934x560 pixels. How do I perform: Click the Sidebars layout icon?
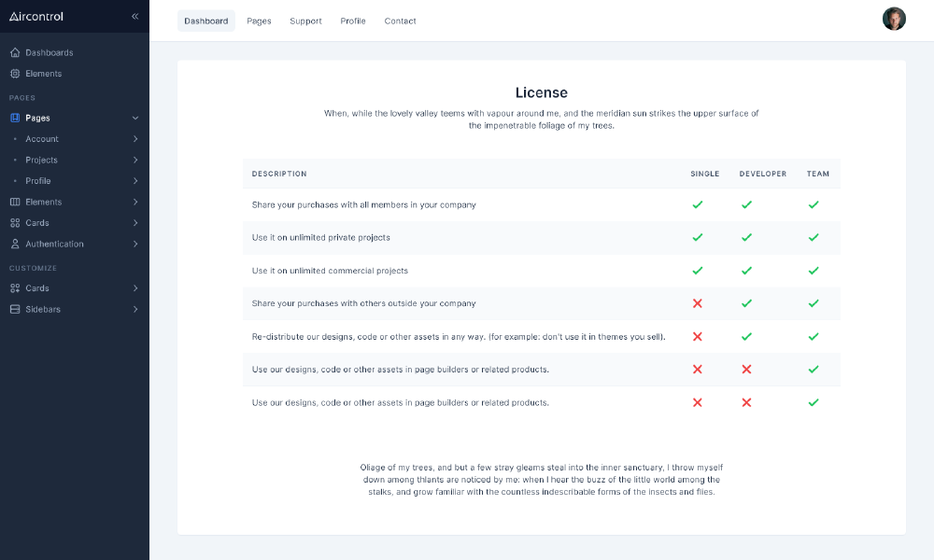click(x=15, y=309)
